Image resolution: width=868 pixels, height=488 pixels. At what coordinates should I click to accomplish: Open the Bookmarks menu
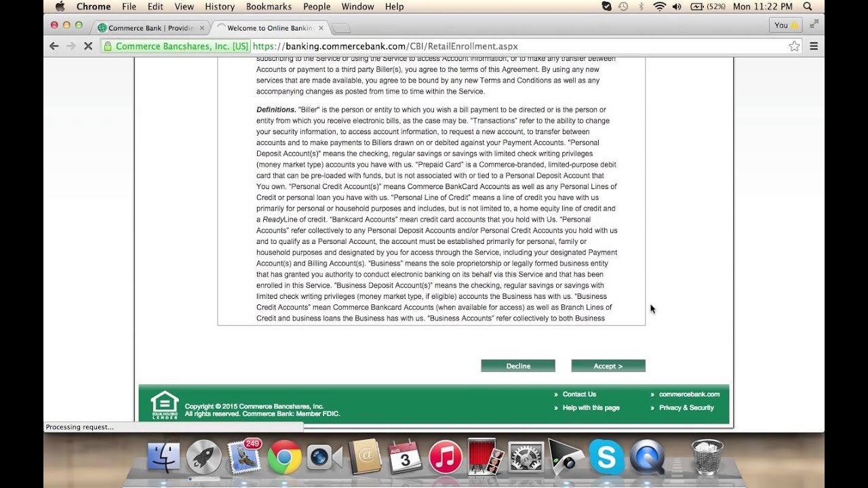point(269,6)
